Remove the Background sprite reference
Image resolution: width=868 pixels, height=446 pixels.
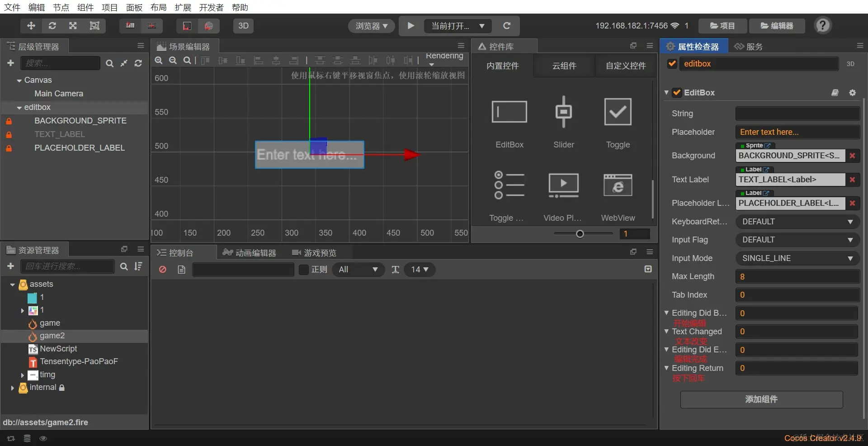coord(853,156)
